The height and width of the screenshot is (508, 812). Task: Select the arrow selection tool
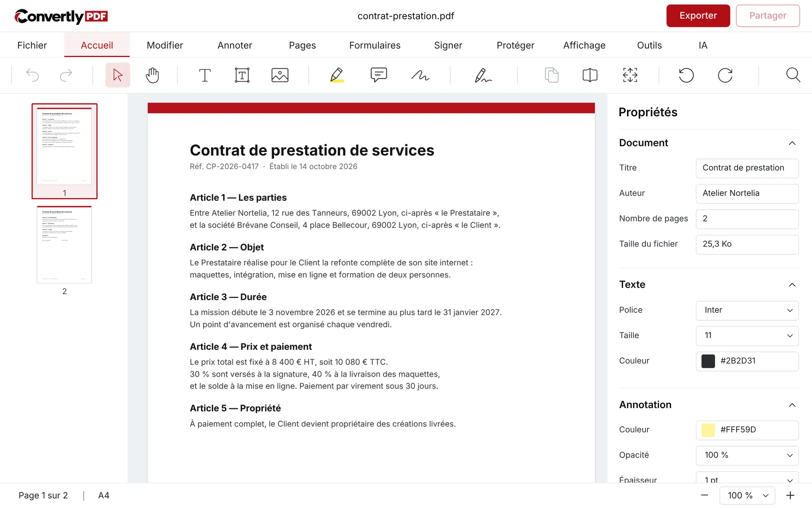118,75
